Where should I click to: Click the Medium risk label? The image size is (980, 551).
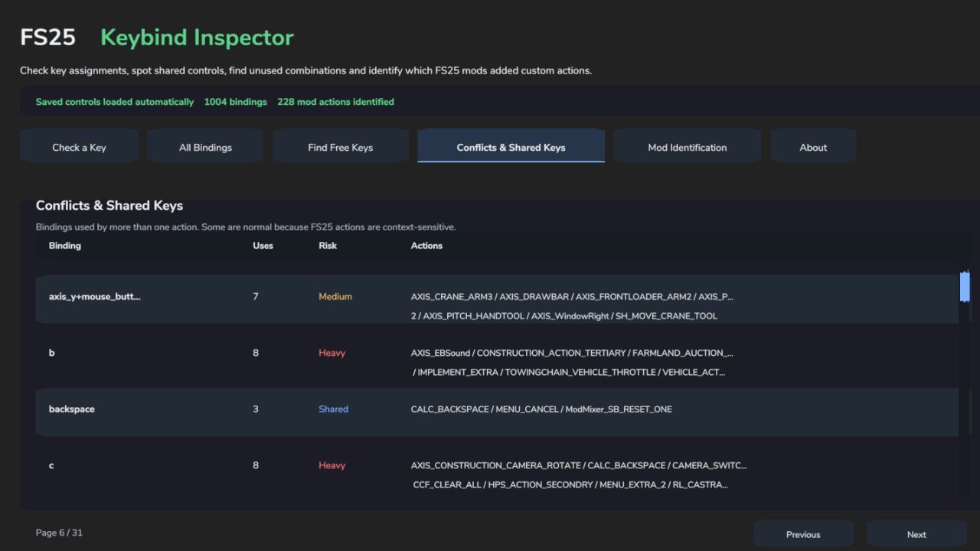tap(335, 296)
